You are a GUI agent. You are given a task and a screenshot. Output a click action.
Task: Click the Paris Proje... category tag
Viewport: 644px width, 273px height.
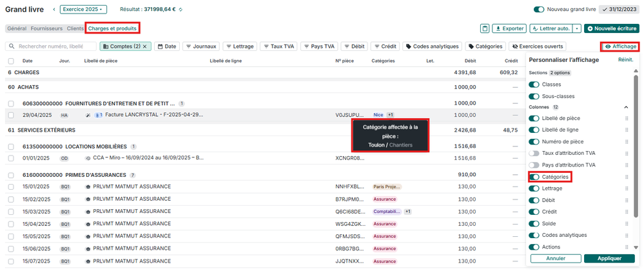click(386, 187)
